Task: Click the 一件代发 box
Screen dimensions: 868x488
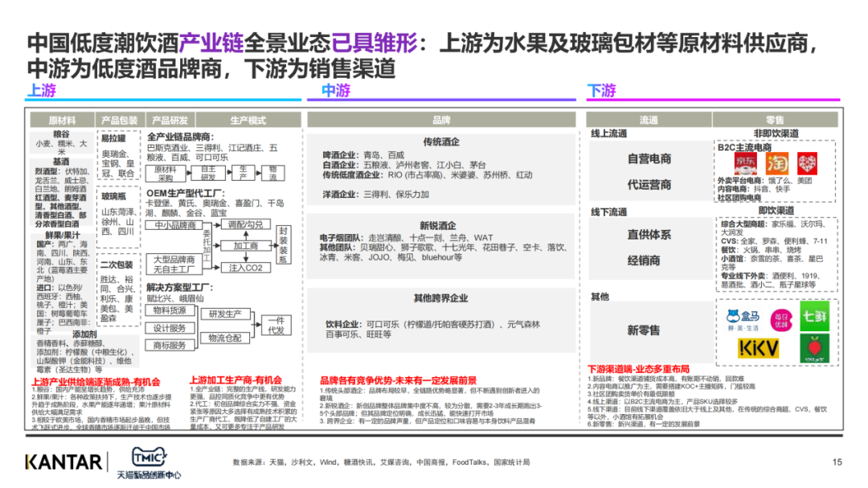Action: pos(276,325)
